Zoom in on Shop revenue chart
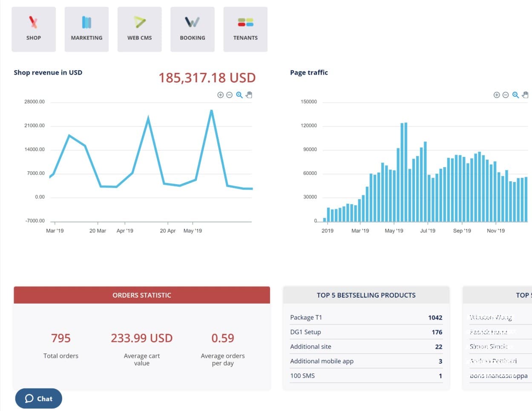The height and width of the screenshot is (411, 532). coord(220,95)
